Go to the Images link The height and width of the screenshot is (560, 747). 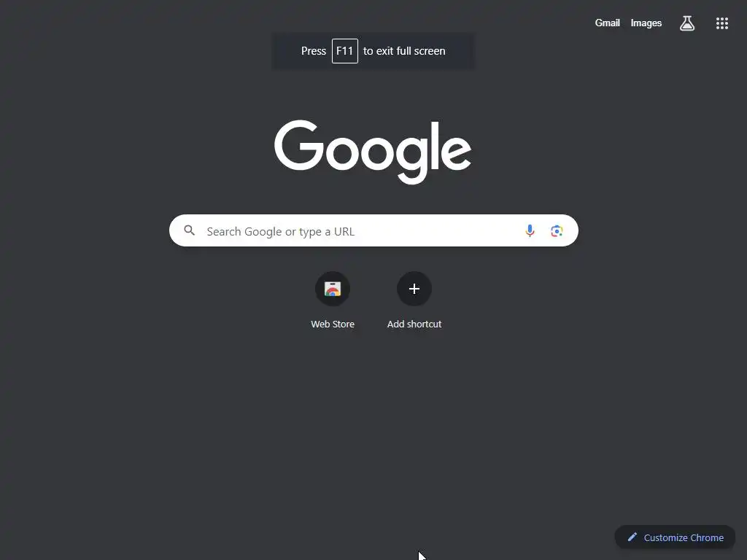646,23
